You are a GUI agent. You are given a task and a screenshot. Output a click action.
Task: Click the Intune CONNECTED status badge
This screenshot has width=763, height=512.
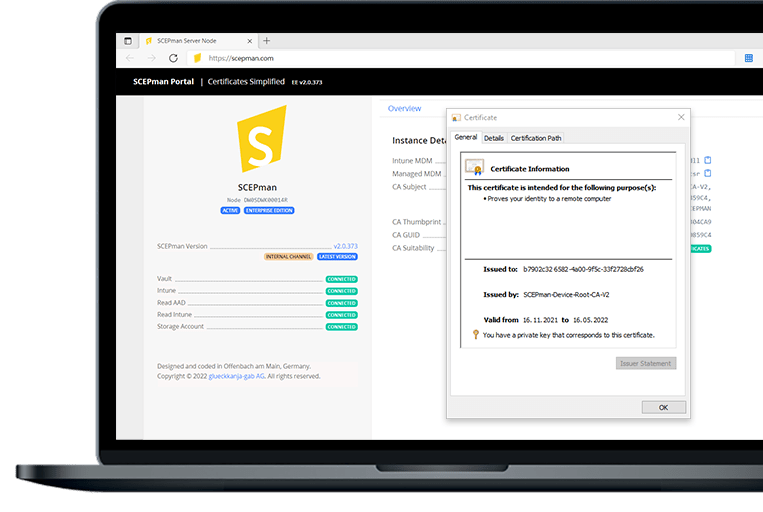[342, 291]
